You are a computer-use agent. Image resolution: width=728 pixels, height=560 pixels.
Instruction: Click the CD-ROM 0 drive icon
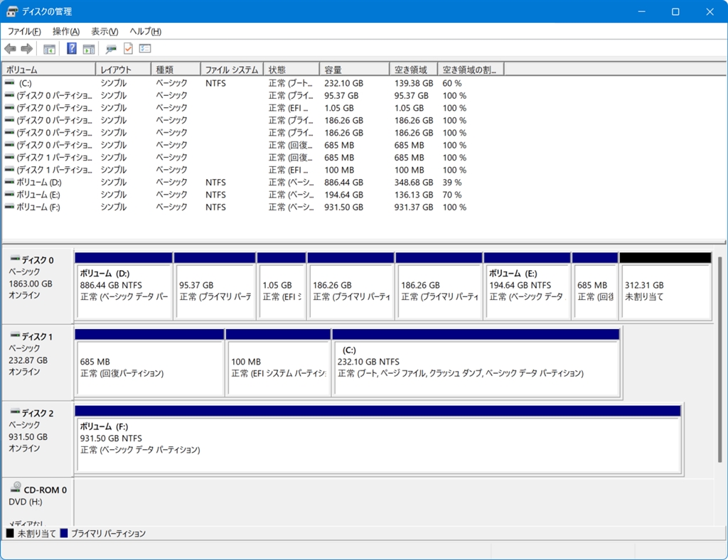[16, 488]
